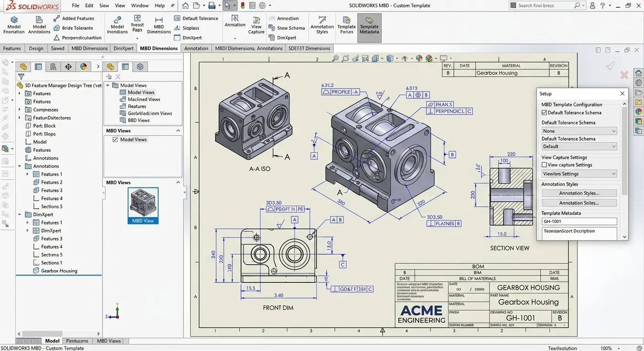Click the GH-1001 metadata input field

coord(579,221)
